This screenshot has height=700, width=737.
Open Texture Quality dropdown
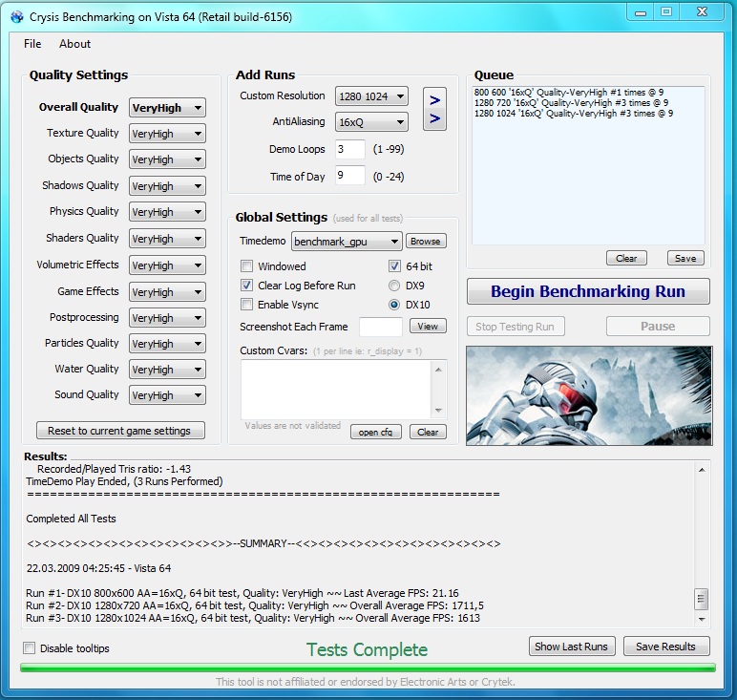tap(167, 134)
